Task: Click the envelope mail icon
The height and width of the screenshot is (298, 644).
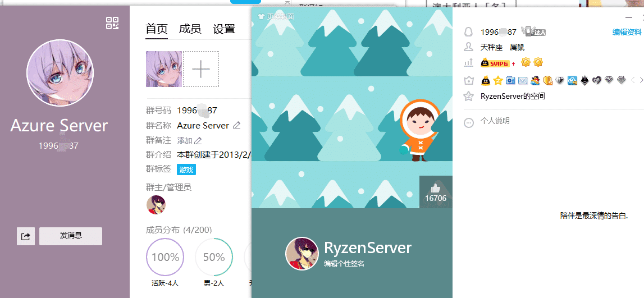Action: [522, 80]
